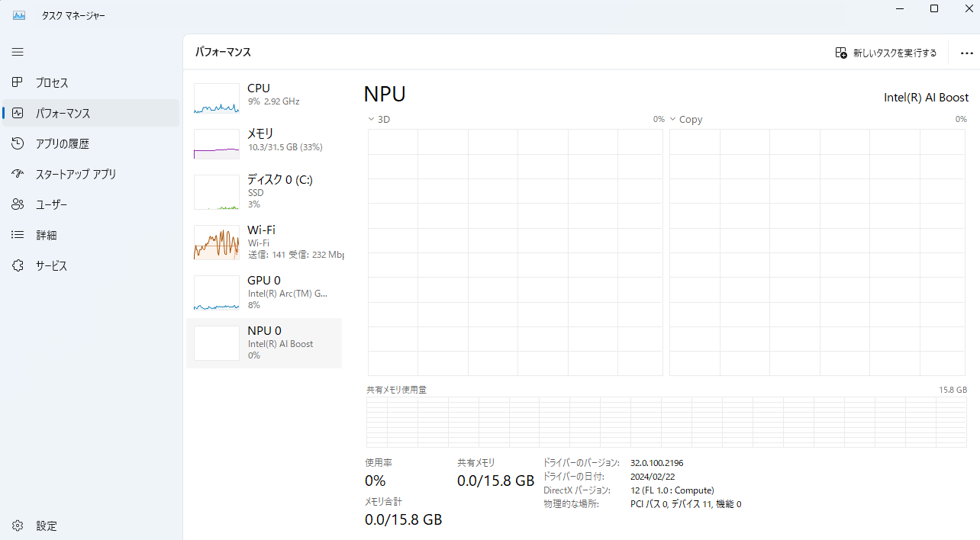Image resolution: width=980 pixels, height=540 pixels.
Task: Click the タスク マネージャー window title
Action: pos(73,15)
